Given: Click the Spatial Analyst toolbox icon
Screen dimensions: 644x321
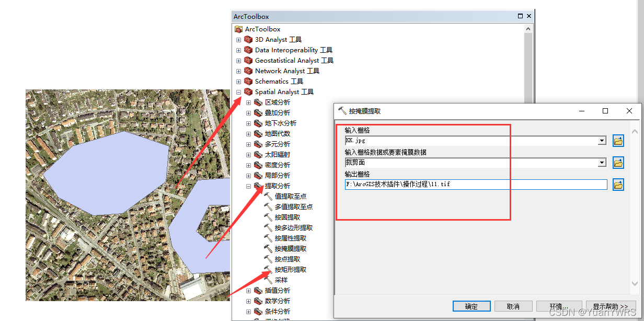Looking at the screenshot, I should coord(248,92).
